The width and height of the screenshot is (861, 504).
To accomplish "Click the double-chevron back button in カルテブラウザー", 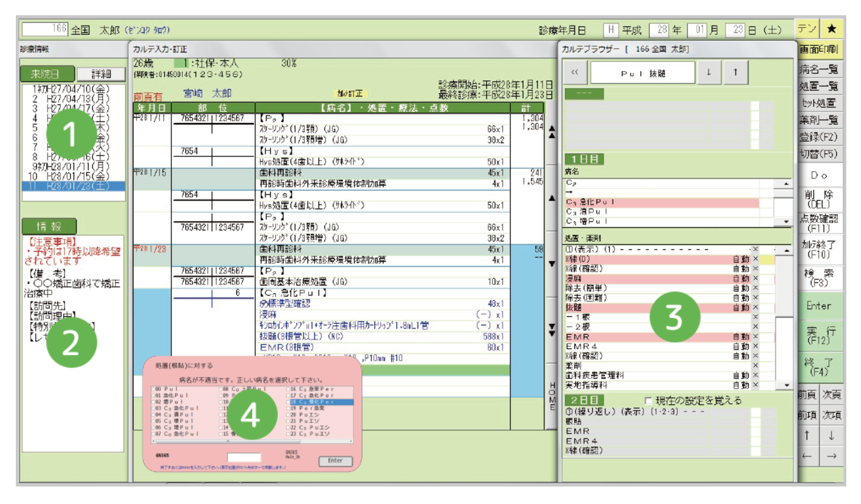I will (x=575, y=72).
